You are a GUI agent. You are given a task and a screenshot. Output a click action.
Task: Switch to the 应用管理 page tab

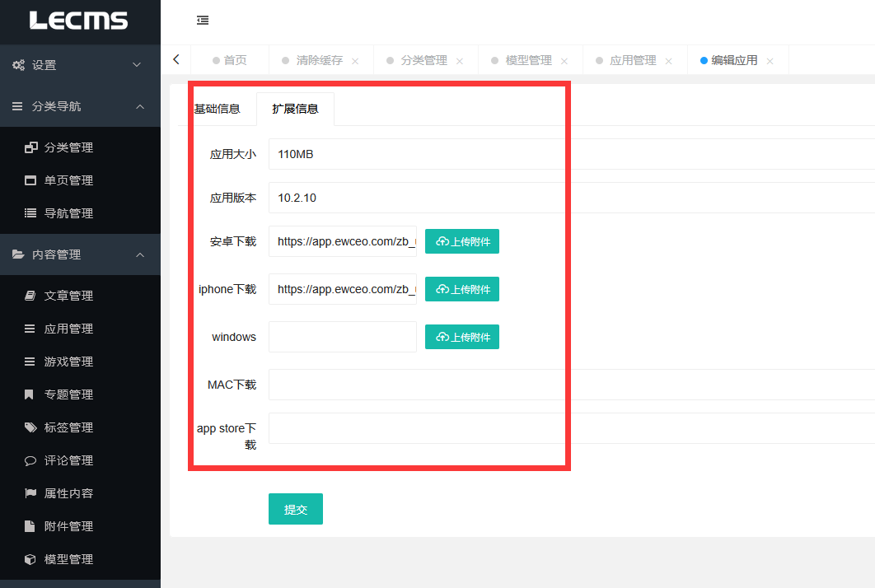tap(633, 60)
